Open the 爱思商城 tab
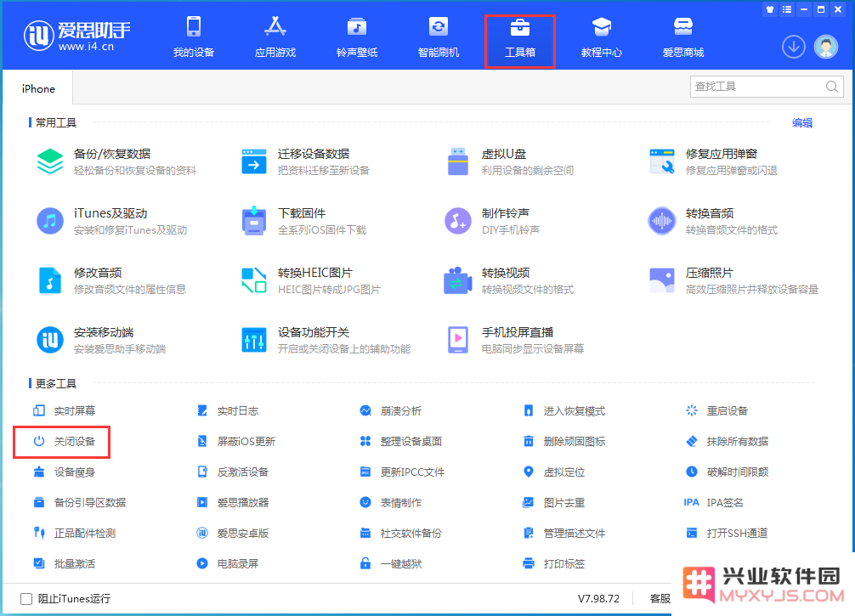855x616 pixels. point(683,37)
